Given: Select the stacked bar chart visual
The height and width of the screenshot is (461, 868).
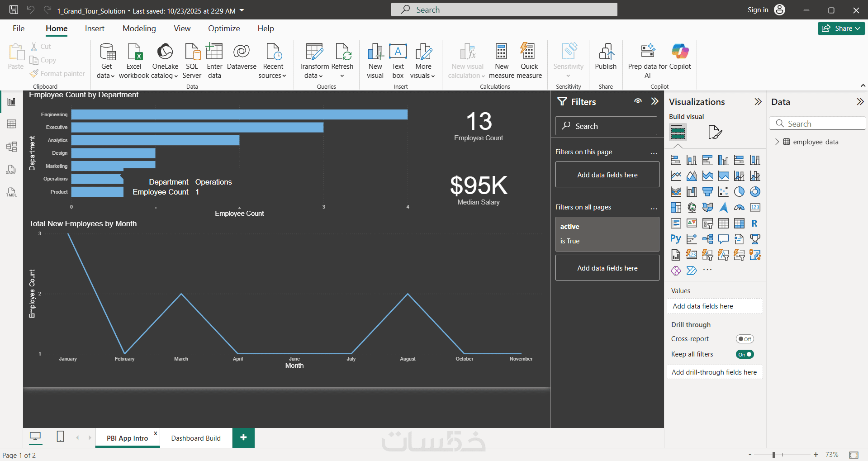Looking at the screenshot, I should pyautogui.click(x=676, y=160).
